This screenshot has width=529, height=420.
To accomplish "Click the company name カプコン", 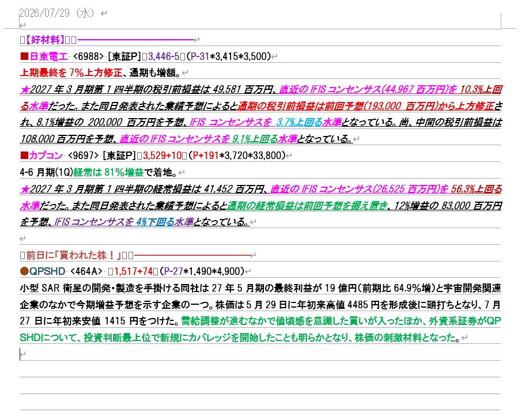I will pos(46,156).
